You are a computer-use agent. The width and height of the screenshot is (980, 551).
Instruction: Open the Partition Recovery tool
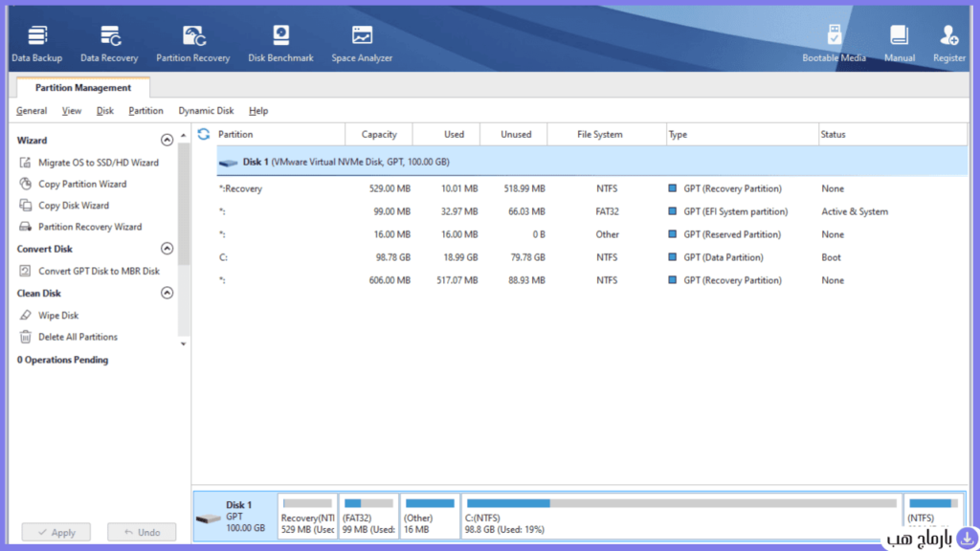193,44
